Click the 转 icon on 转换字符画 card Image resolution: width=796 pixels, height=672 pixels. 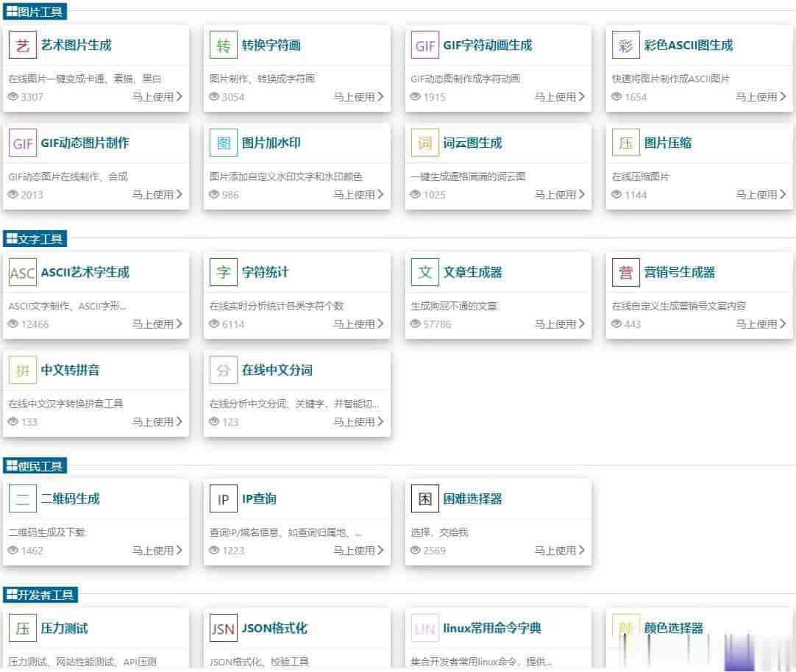223,45
